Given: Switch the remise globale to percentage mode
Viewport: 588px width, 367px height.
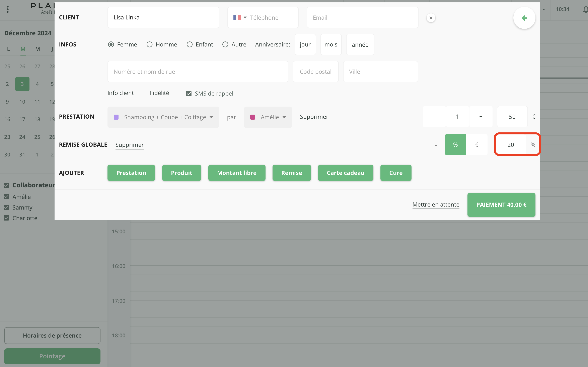Looking at the screenshot, I should tap(455, 144).
